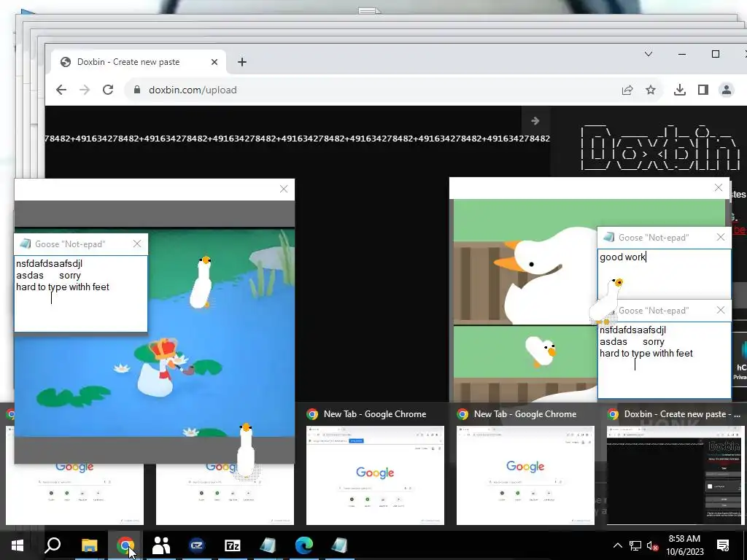This screenshot has height=560, width=747.
Task: Open a new Chrome tab with plus
Action: 242,62
